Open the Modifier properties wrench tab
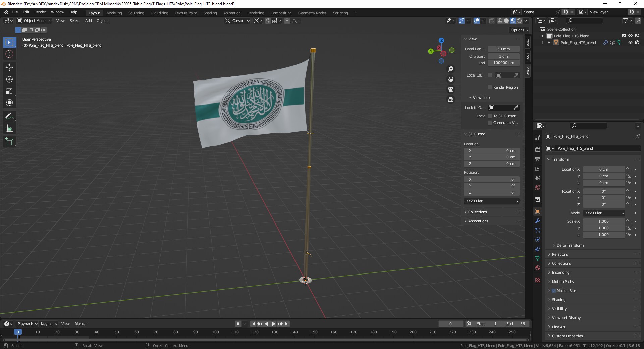Image resolution: width=644 pixels, height=349 pixels. coord(538,221)
